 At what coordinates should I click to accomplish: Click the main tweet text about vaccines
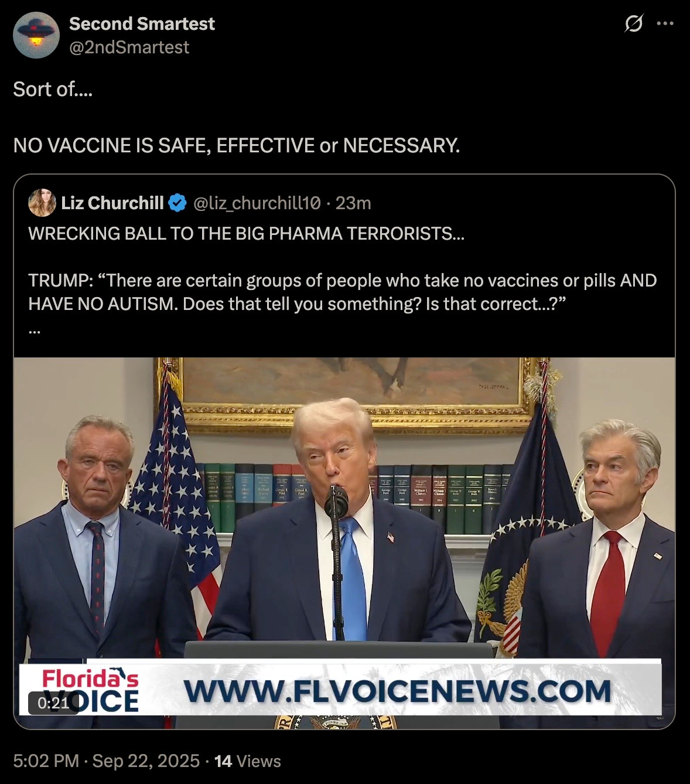237,145
